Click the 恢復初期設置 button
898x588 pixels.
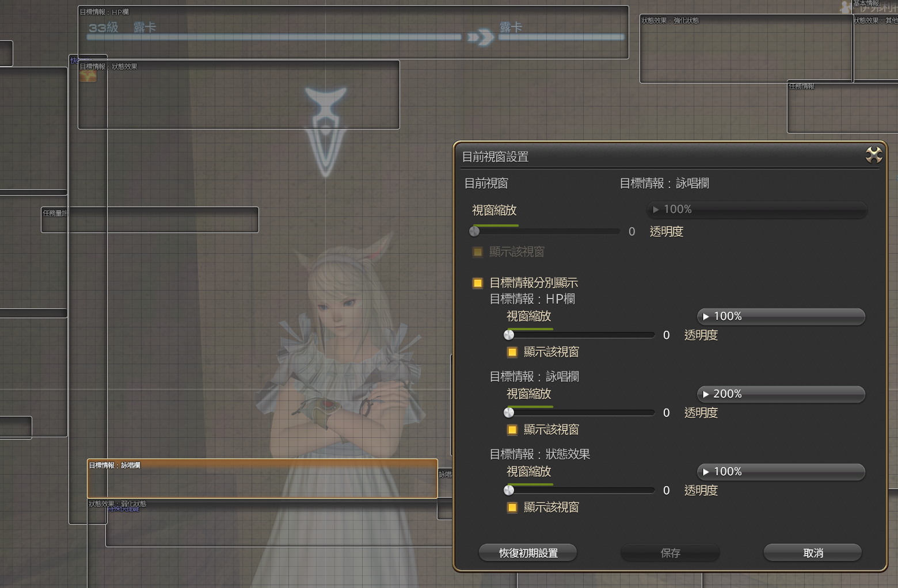[528, 553]
